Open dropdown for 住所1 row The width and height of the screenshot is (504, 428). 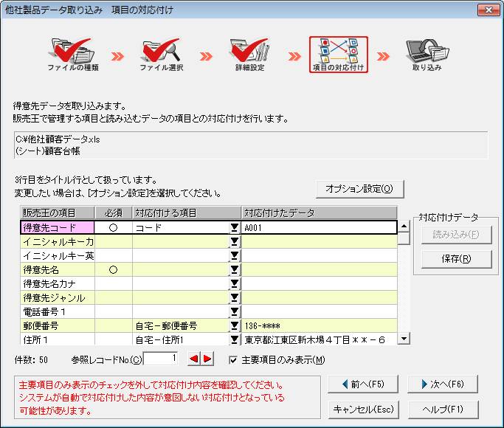(x=235, y=339)
